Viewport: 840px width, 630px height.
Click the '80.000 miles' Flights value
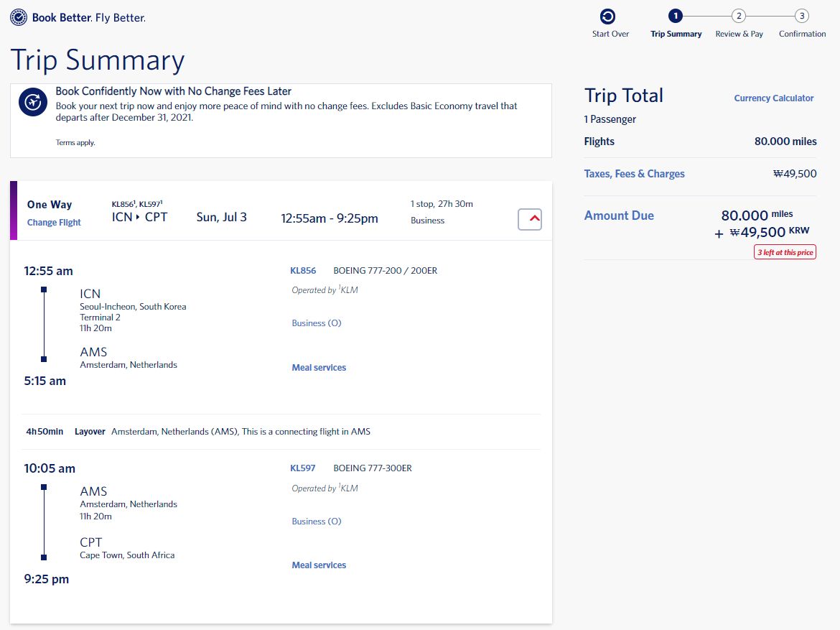point(786,142)
